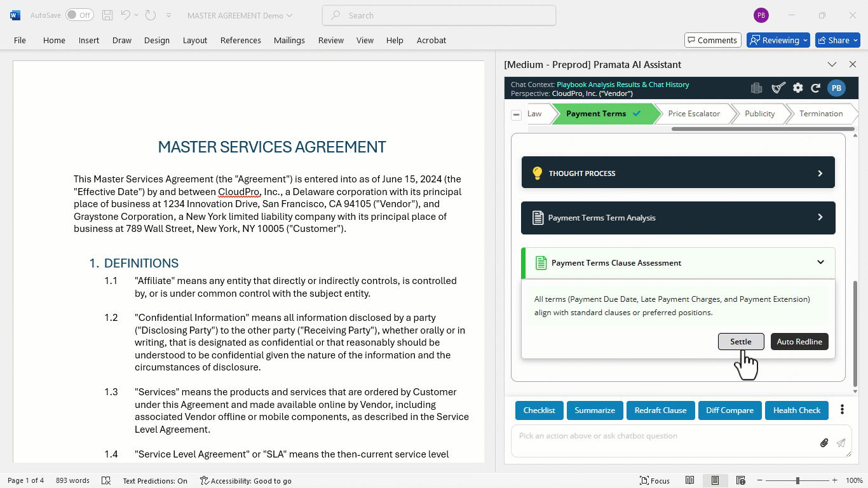868x488 pixels.
Task: Click the Redo icon in title bar
Action: point(151,15)
